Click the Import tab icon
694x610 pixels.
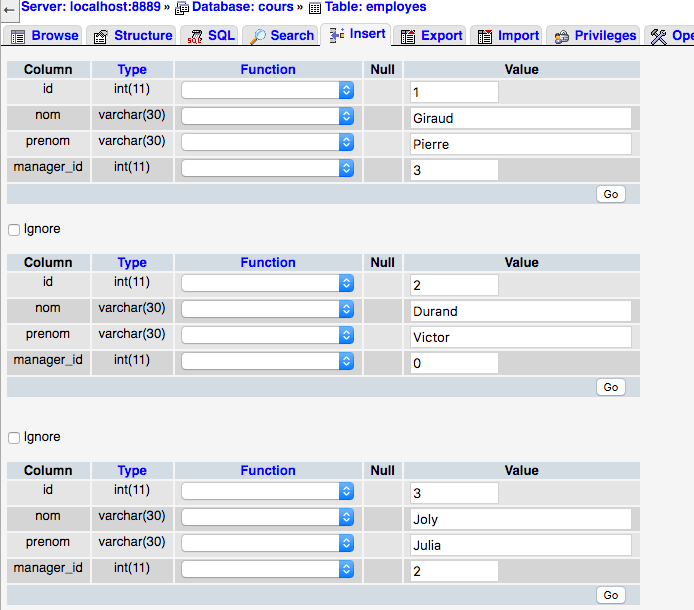[x=485, y=36]
